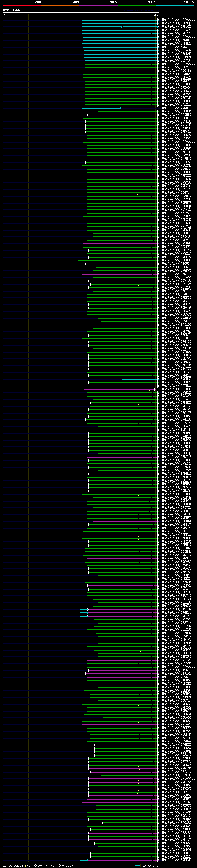Open hit UniRef100_A7NUX8

[177, 40]
